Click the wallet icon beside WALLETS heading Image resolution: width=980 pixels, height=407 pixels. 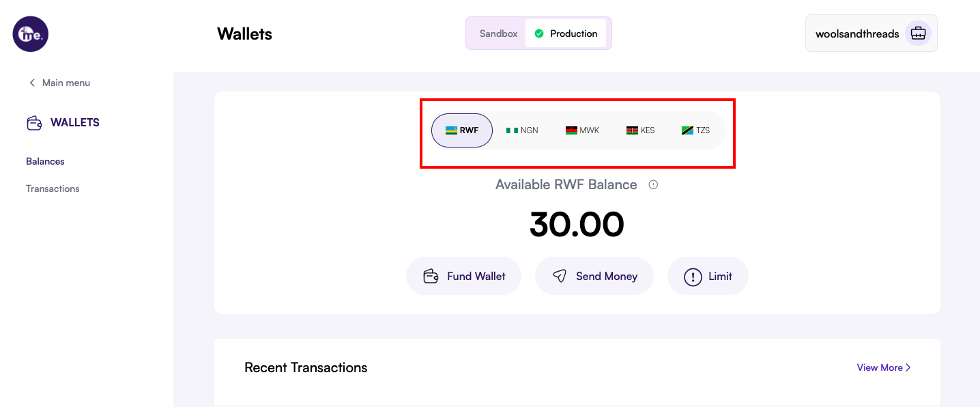coord(34,122)
